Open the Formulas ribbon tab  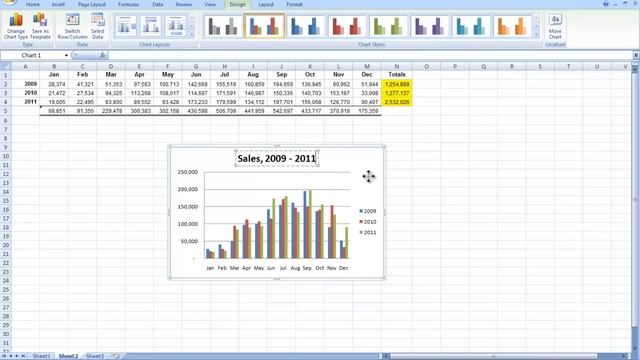[x=128, y=4]
